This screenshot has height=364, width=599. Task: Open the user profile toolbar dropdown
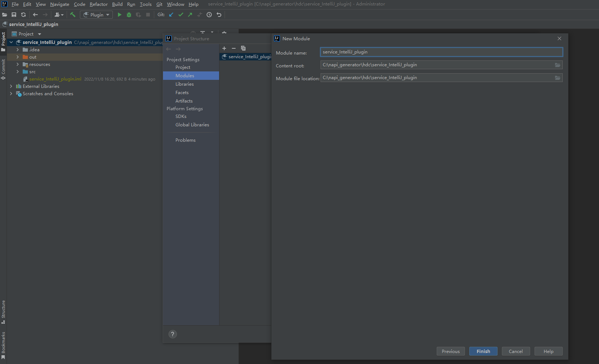pos(59,15)
